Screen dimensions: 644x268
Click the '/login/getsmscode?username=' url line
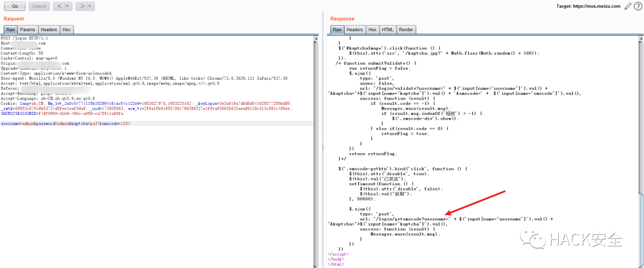[x=456, y=219]
